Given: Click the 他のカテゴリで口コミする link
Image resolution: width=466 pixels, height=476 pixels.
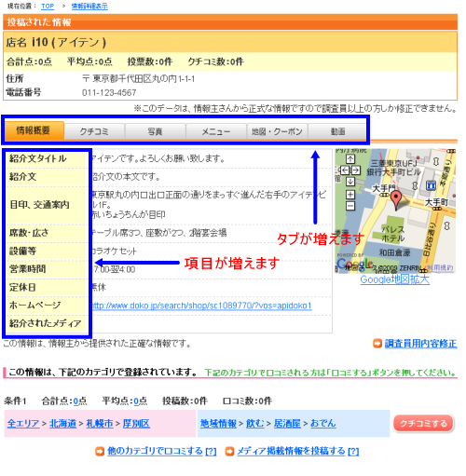Looking at the screenshot, I should pos(155,451).
